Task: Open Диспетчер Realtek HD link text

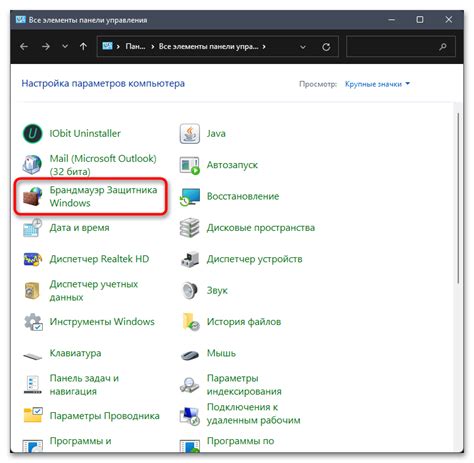Action: click(x=99, y=259)
